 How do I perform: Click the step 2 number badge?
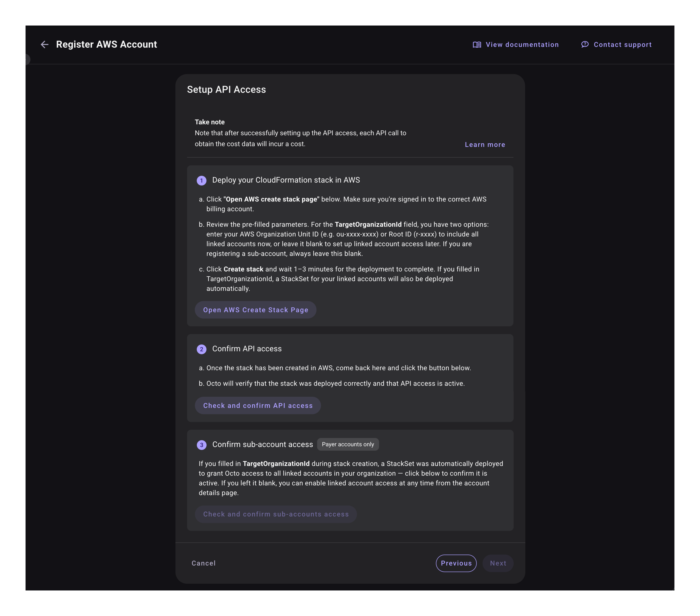click(201, 349)
